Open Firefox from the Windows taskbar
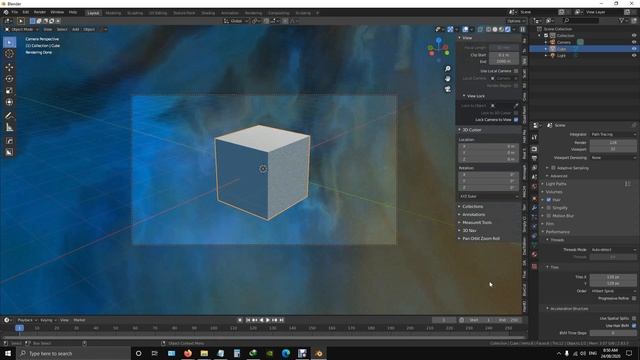The image size is (640, 360). click(188, 353)
